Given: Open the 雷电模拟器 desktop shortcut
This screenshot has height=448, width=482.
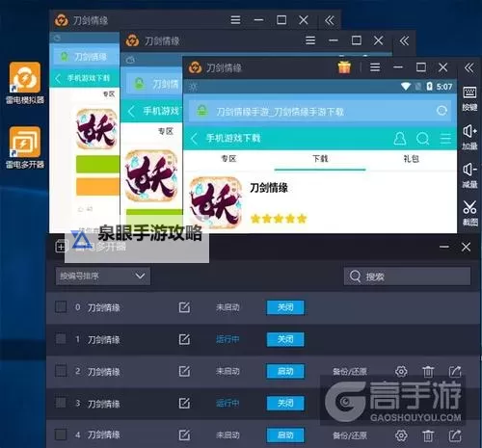Looking at the screenshot, I should click(x=25, y=83).
